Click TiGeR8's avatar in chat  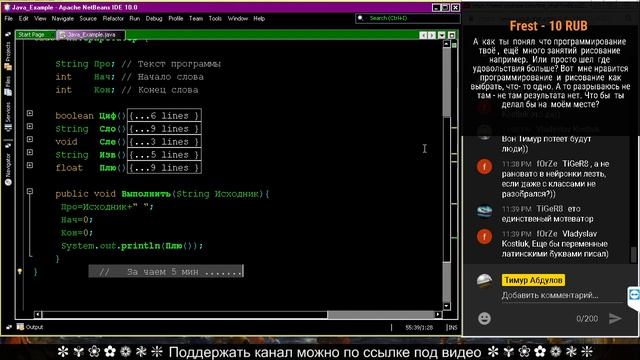484,211
